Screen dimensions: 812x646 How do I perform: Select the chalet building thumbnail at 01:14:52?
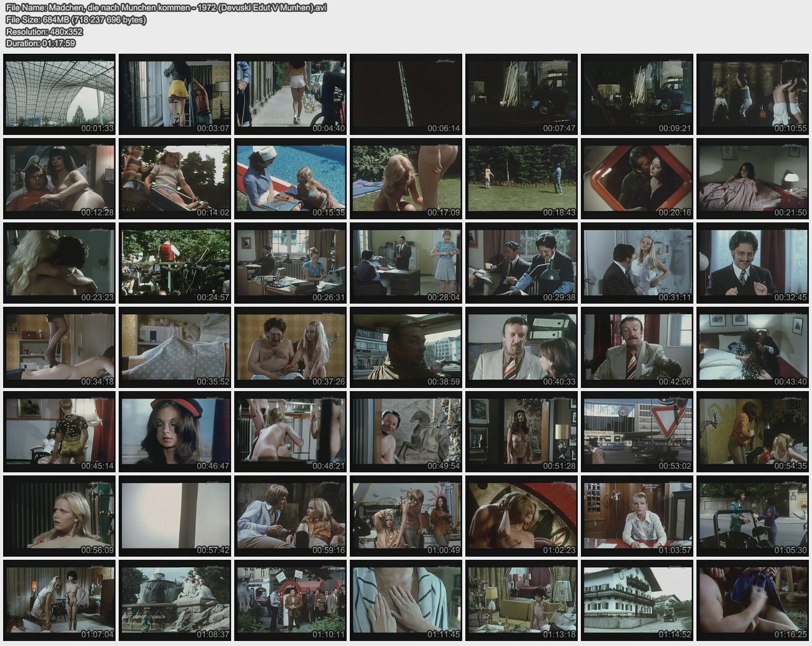(x=637, y=600)
